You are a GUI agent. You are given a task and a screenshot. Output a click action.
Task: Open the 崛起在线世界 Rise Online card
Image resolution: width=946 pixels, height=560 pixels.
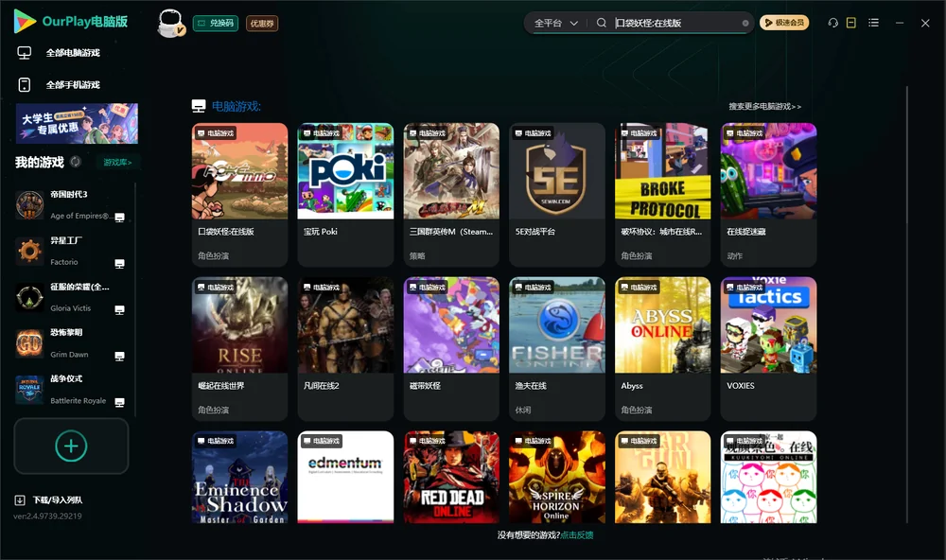[x=239, y=349]
